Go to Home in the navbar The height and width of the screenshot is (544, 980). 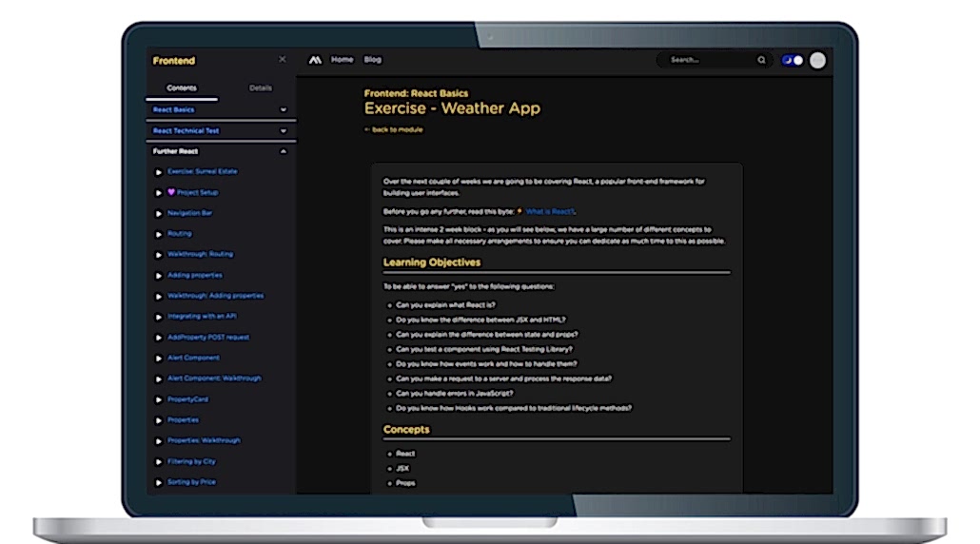click(x=342, y=60)
